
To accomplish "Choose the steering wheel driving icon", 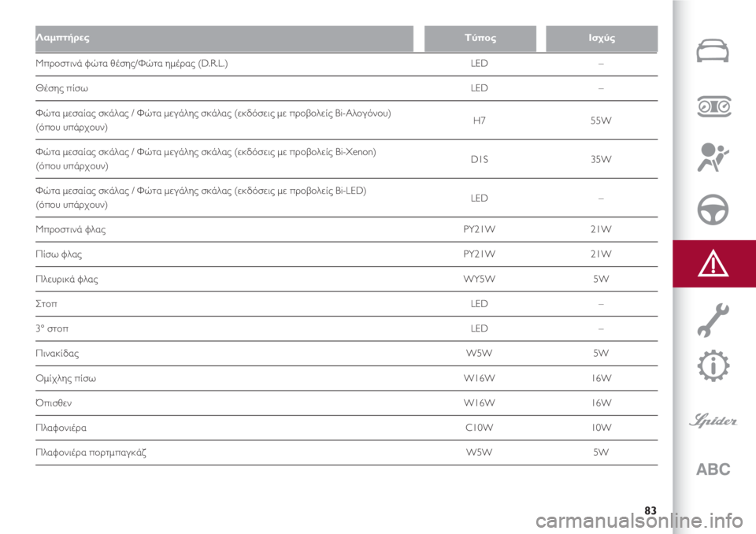I will tap(713, 210).
